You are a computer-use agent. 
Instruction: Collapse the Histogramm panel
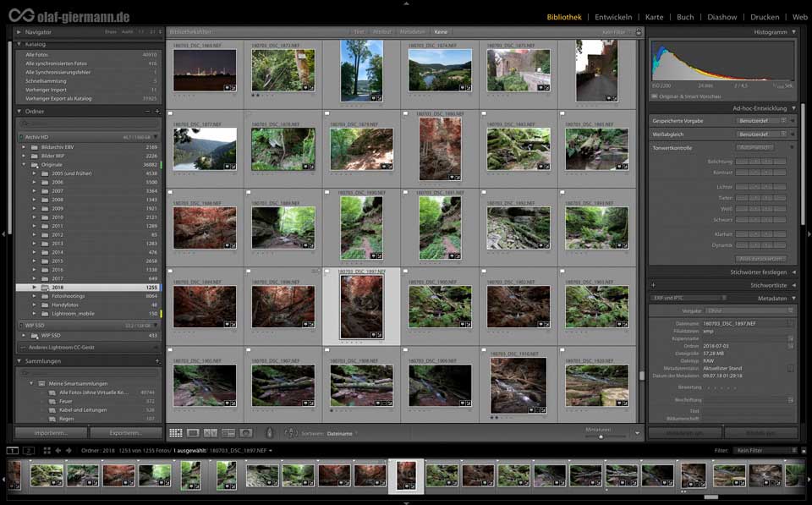tap(793, 31)
